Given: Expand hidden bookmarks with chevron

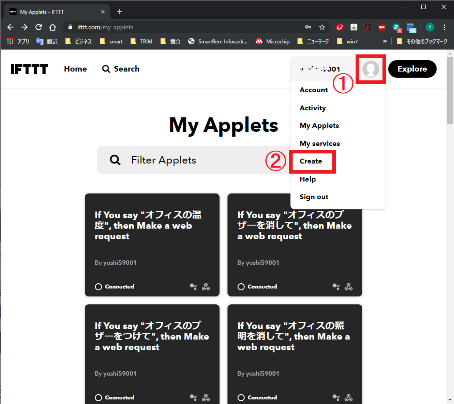Looking at the screenshot, I should click(x=385, y=41).
